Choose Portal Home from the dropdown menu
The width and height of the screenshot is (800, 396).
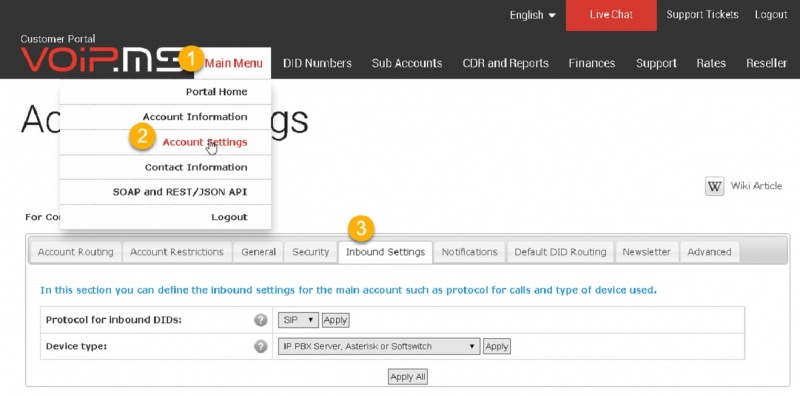pos(216,92)
